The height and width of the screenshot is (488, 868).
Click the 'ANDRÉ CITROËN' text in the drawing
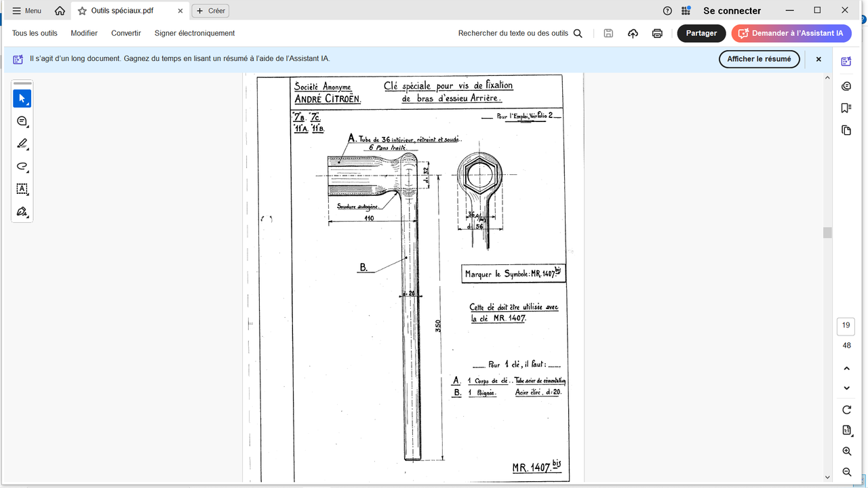pyautogui.click(x=328, y=99)
